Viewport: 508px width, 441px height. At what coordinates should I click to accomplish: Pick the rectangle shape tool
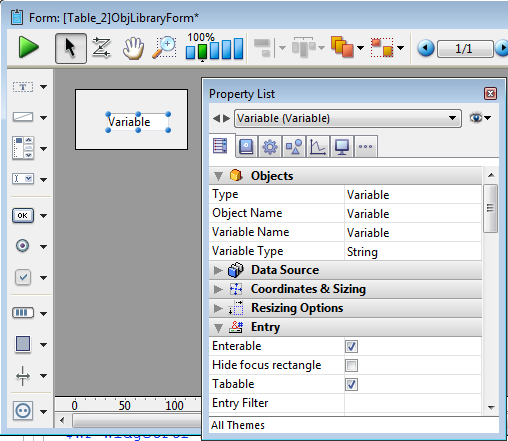pos(23,344)
